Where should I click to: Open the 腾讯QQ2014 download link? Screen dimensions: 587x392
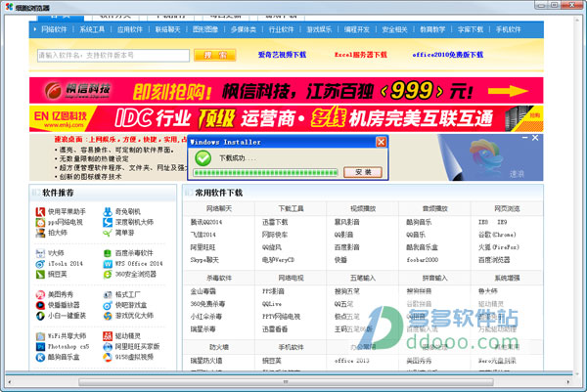tap(206, 222)
